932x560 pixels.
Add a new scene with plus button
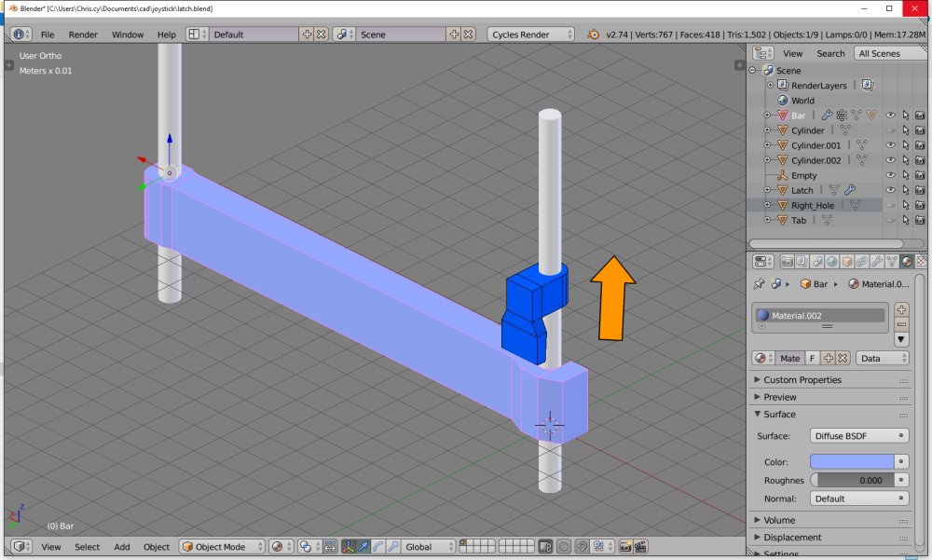coord(454,34)
